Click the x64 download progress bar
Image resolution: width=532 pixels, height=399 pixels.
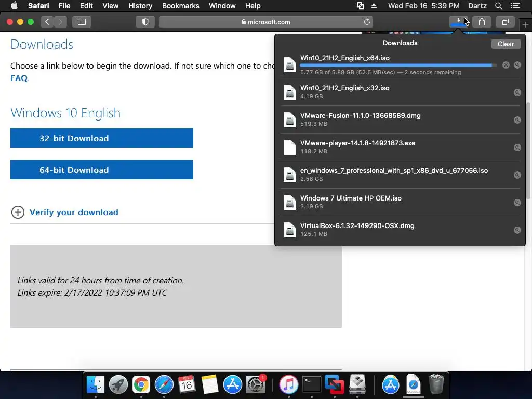[x=398, y=65]
